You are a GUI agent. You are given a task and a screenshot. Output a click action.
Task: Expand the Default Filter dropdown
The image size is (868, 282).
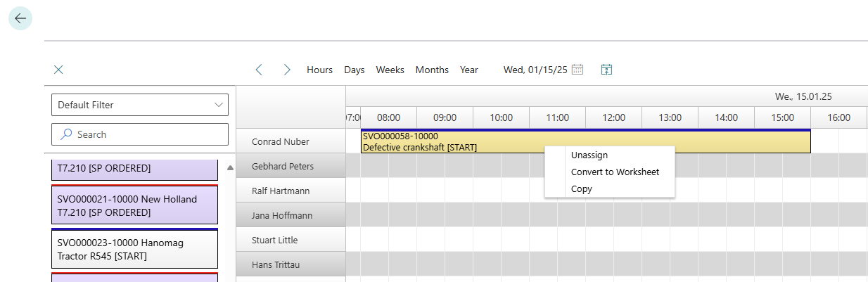coord(217,105)
